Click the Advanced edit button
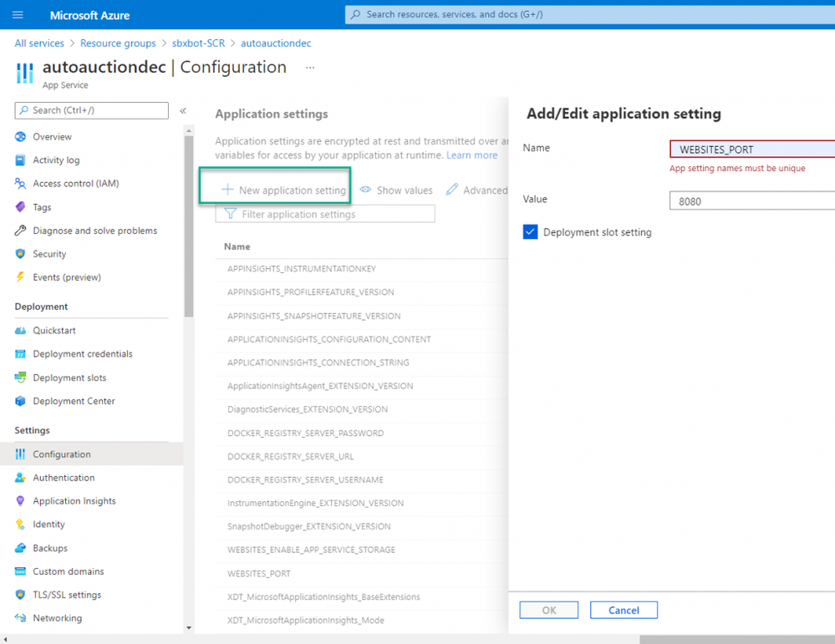The image size is (835, 644). point(477,190)
